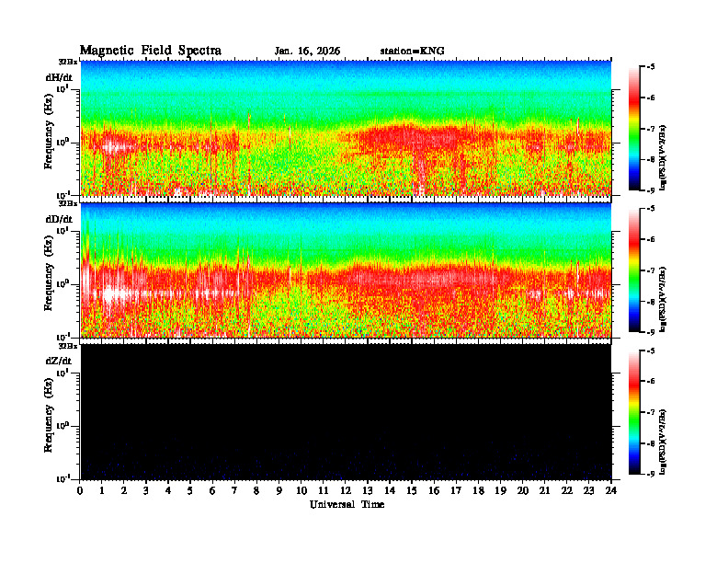This screenshot has height=563, width=728.
Task: Select the dH/dt panel label
Action: coord(59,77)
